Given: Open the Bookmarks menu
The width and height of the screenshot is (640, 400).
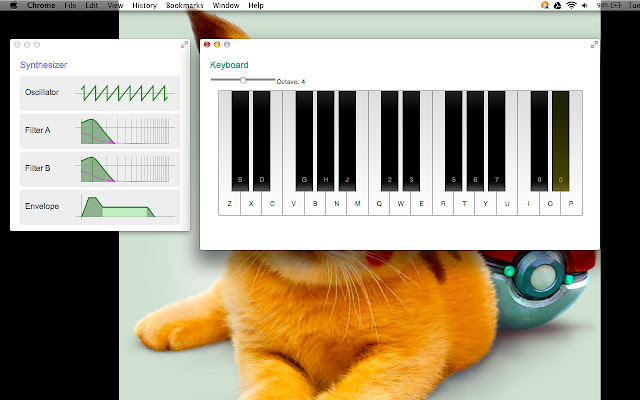Looking at the screenshot, I should pyautogui.click(x=184, y=5).
